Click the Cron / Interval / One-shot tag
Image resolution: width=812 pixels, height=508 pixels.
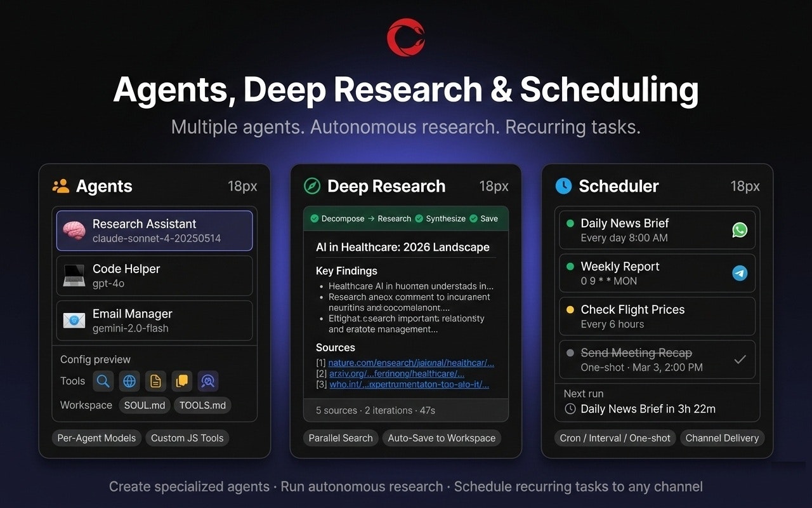(x=615, y=438)
